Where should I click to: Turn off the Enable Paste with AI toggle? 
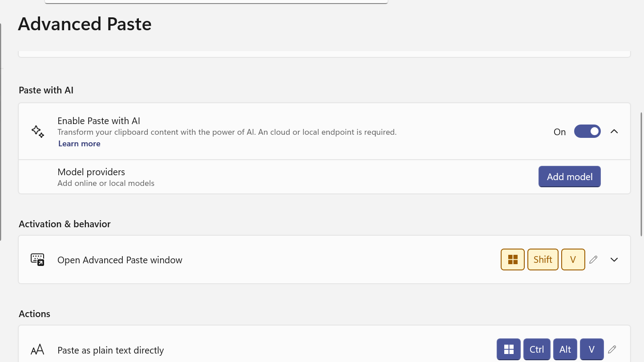click(587, 132)
